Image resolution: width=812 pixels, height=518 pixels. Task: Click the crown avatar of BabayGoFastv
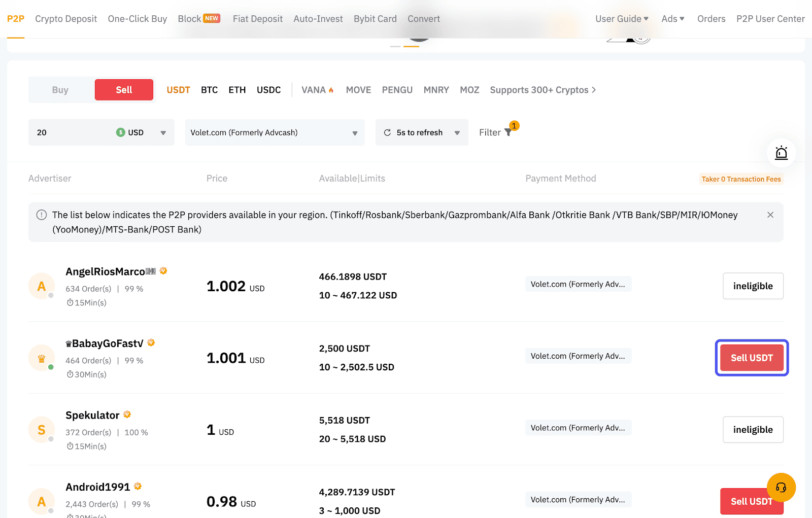pos(41,358)
